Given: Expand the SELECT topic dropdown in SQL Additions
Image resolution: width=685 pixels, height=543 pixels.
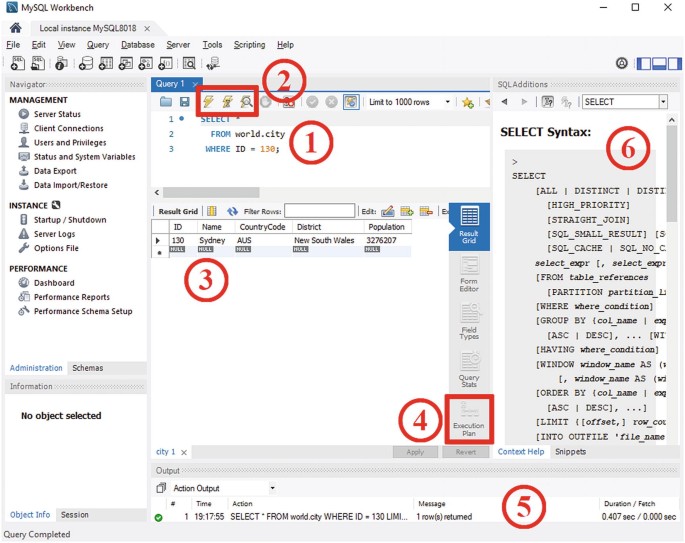Looking at the screenshot, I should [x=662, y=102].
